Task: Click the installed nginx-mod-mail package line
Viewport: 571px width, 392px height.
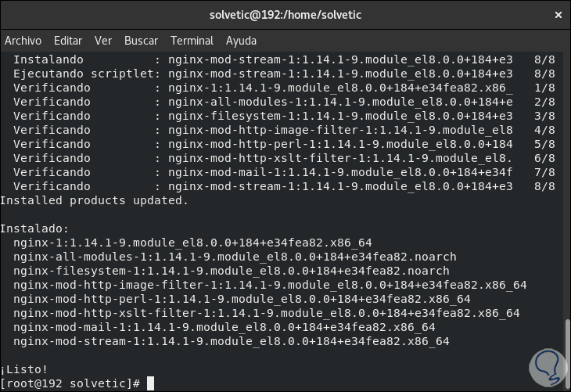Action: 224,327
